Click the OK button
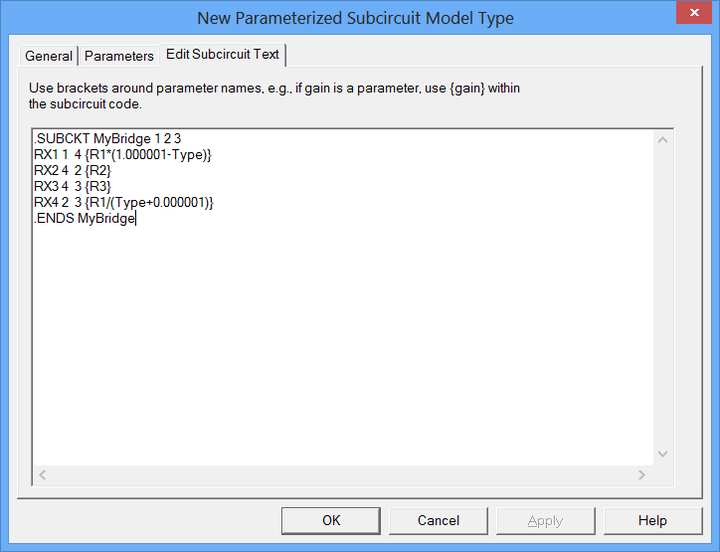 (331, 520)
